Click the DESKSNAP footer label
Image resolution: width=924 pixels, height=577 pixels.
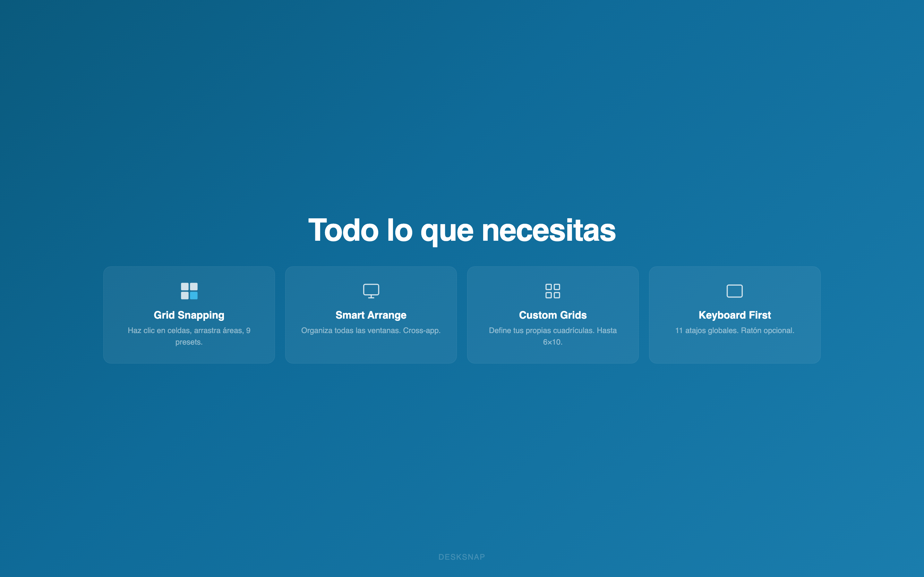click(462, 557)
